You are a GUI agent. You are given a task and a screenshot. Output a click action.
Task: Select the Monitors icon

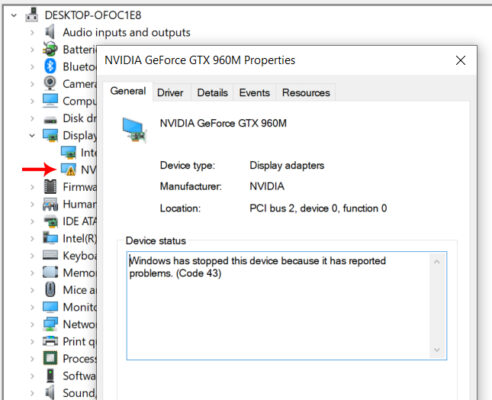(x=50, y=307)
